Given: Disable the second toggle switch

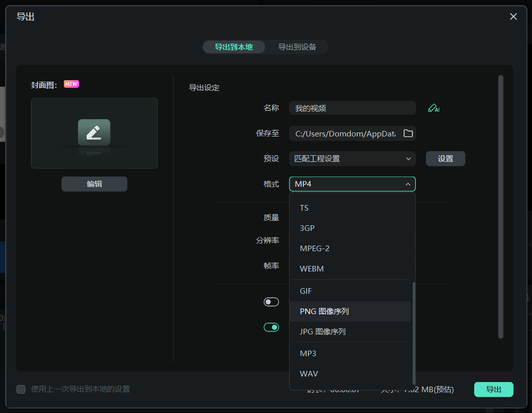Looking at the screenshot, I should click(271, 327).
